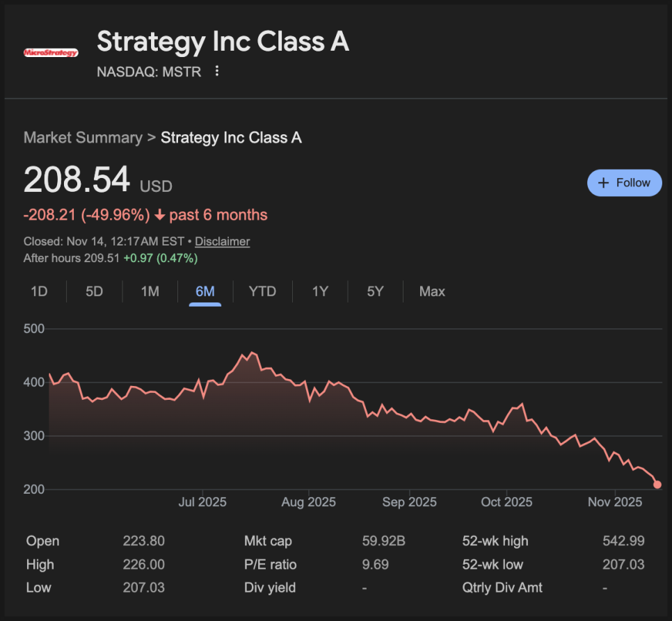Click the 52-wk high value 542.99

click(x=623, y=541)
